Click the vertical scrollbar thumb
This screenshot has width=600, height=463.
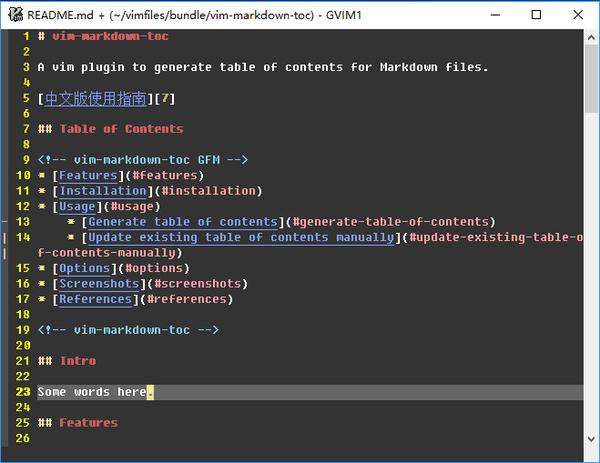591,78
